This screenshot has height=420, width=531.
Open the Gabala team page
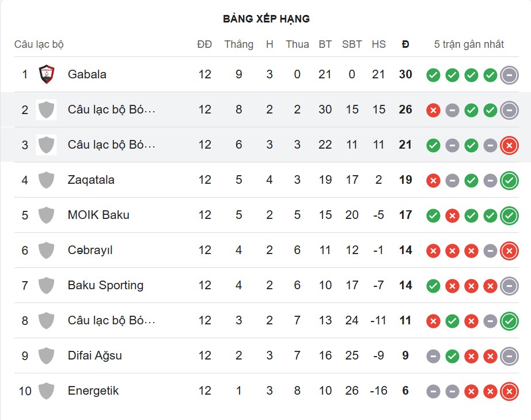87,74
